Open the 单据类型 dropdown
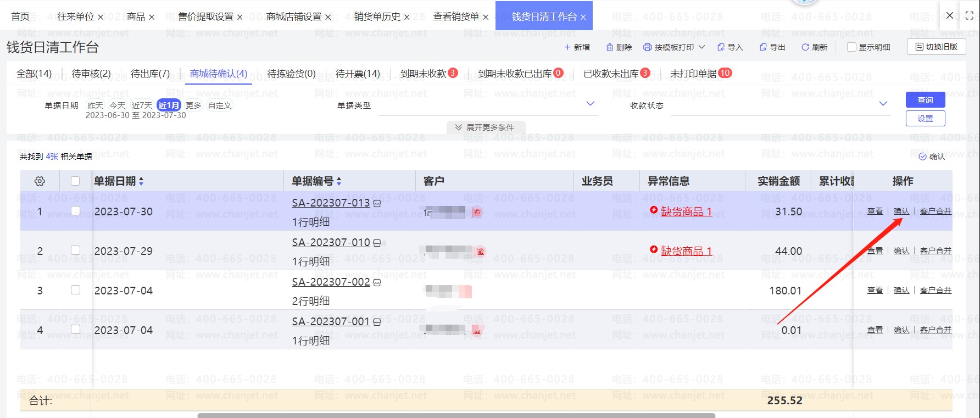Screen dimensions: 980x418 tap(487, 104)
